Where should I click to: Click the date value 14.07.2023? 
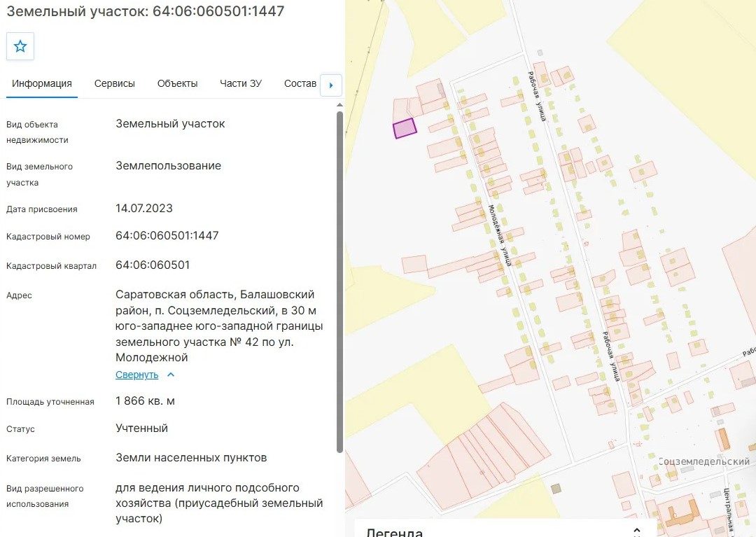pyautogui.click(x=143, y=208)
